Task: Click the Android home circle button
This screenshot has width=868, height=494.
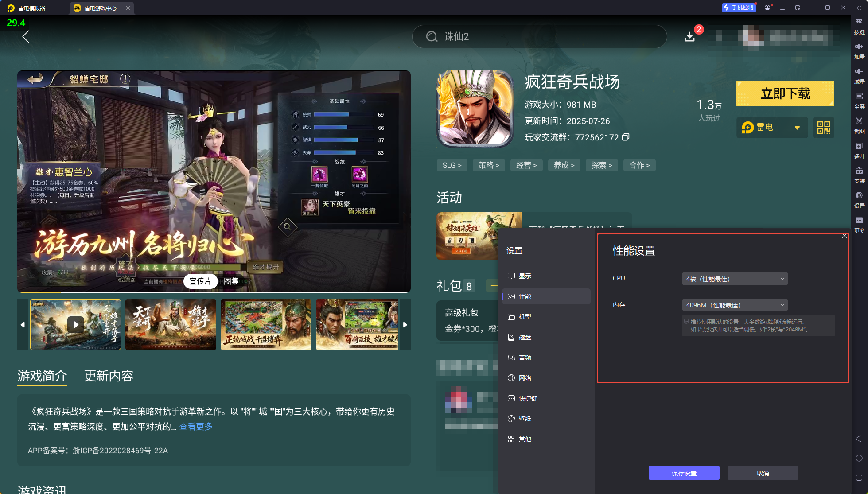Action: click(x=859, y=458)
